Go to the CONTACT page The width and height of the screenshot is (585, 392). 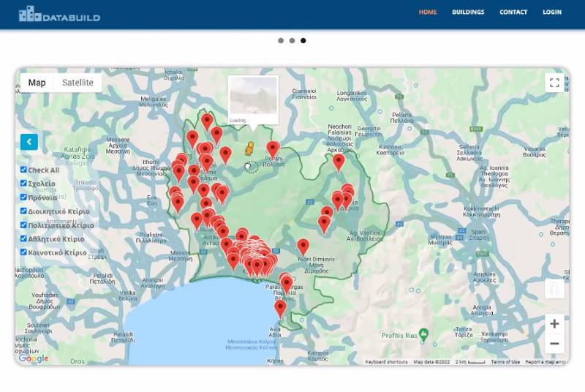tap(513, 12)
